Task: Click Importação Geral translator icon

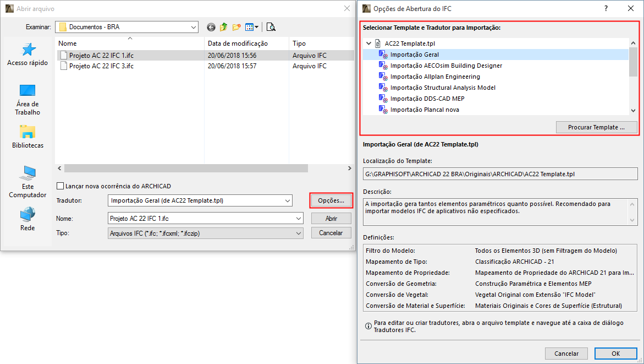Action: click(x=383, y=55)
